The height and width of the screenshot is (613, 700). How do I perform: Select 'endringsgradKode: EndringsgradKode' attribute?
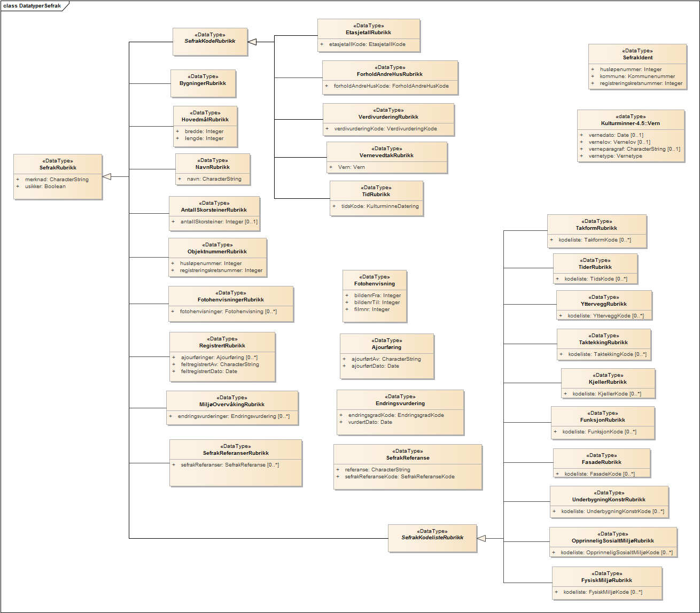[396, 415]
